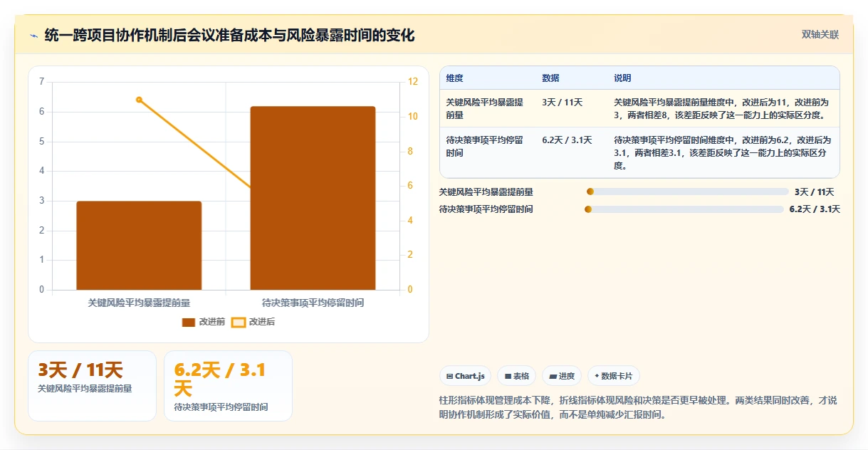
Task: Click the line point at value 11
Action: pos(139,100)
